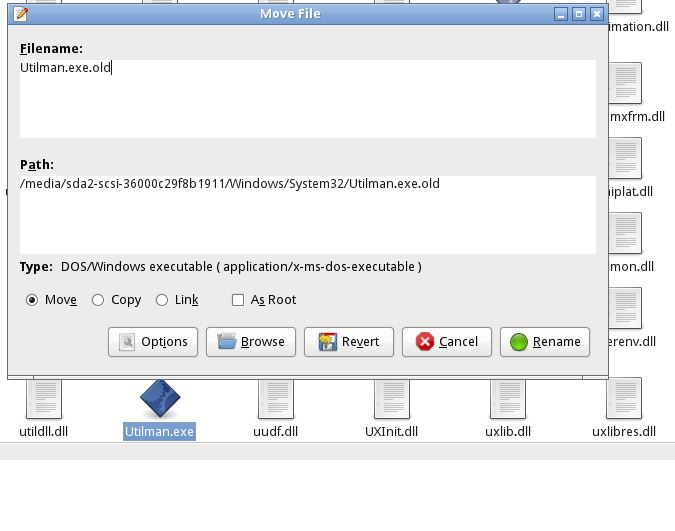Screen dimensions: 675x531
Task: Select the UXInit.dll file icon
Action: click(392, 399)
